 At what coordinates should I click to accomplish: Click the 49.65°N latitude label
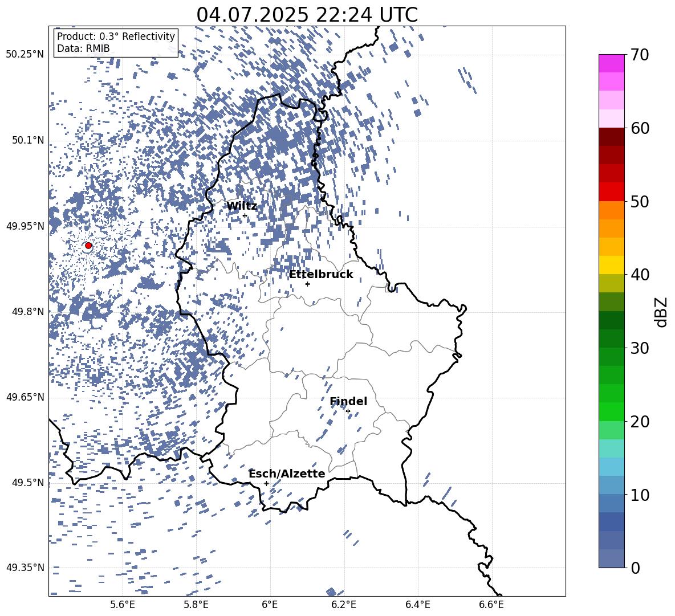click(25, 397)
